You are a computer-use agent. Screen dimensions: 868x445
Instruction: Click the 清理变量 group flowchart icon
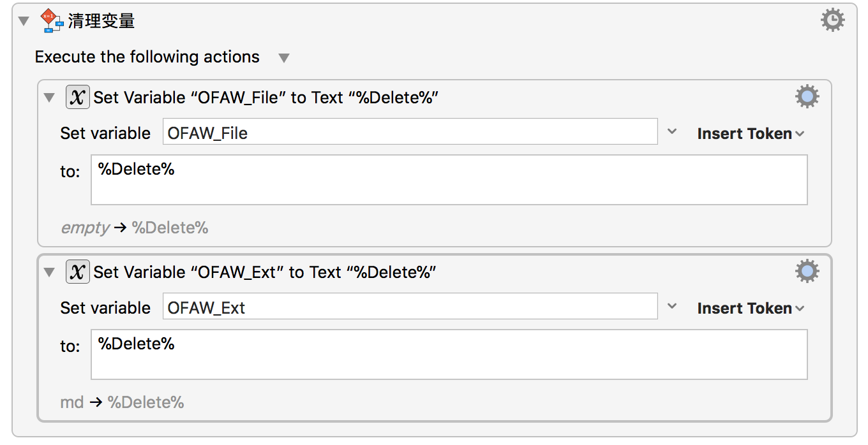tap(52, 21)
